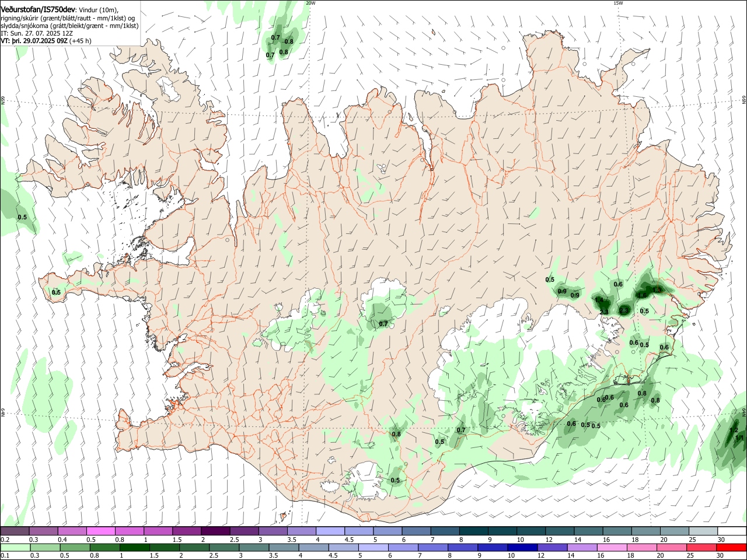Screen dimensions: 747x560
Task: Click the upper legend swatch labeled 4
Action: coord(330,531)
